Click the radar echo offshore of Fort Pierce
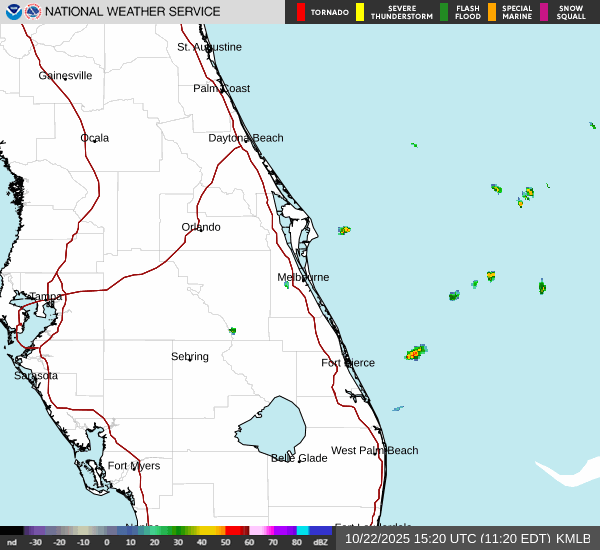Viewport: 600px width, 550px height. click(x=416, y=352)
